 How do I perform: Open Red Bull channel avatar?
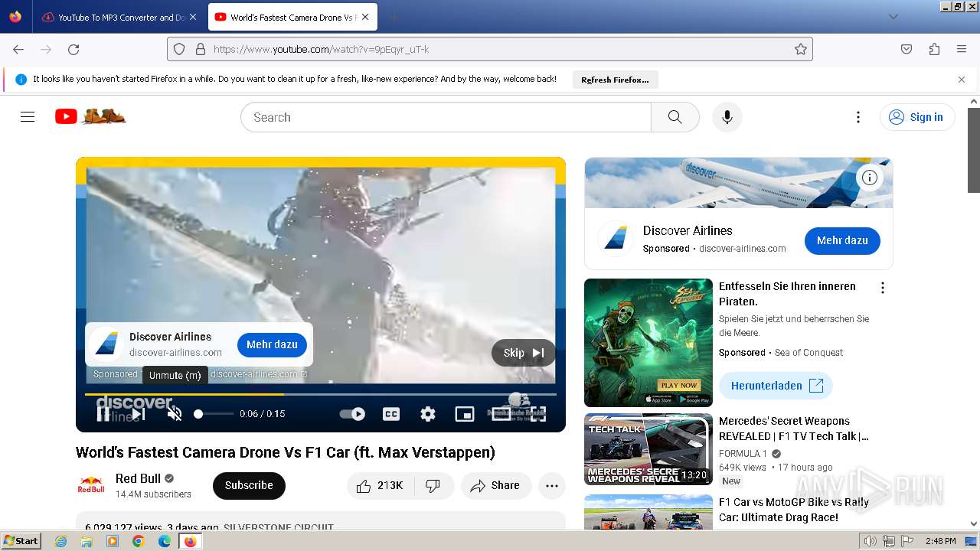(x=91, y=485)
